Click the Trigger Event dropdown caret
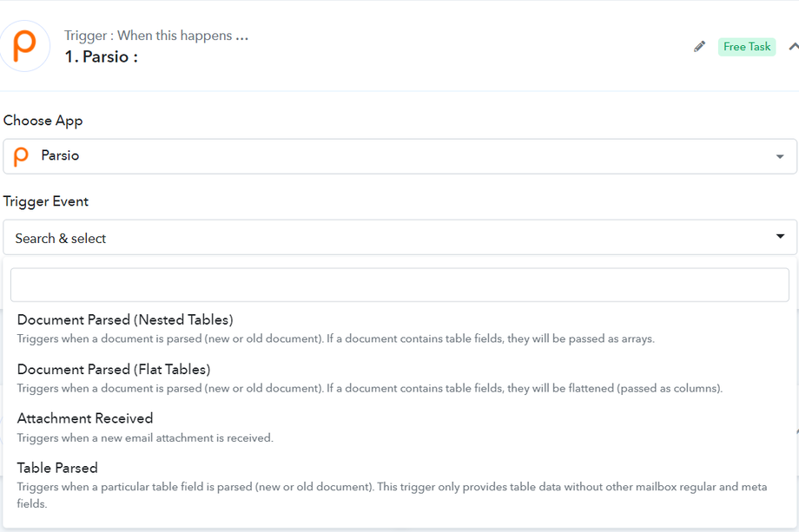799x532 pixels. pyautogui.click(x=779, y=237)
